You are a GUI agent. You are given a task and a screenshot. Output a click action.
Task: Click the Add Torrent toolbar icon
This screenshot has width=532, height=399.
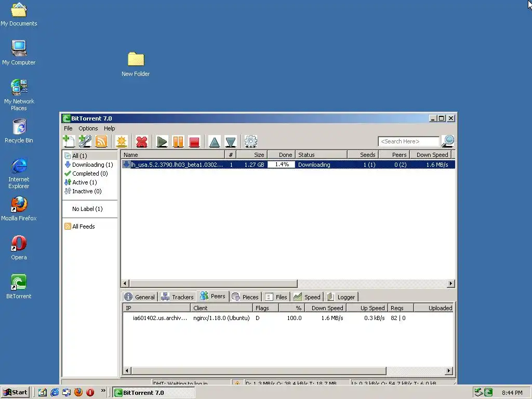[69, 141]
